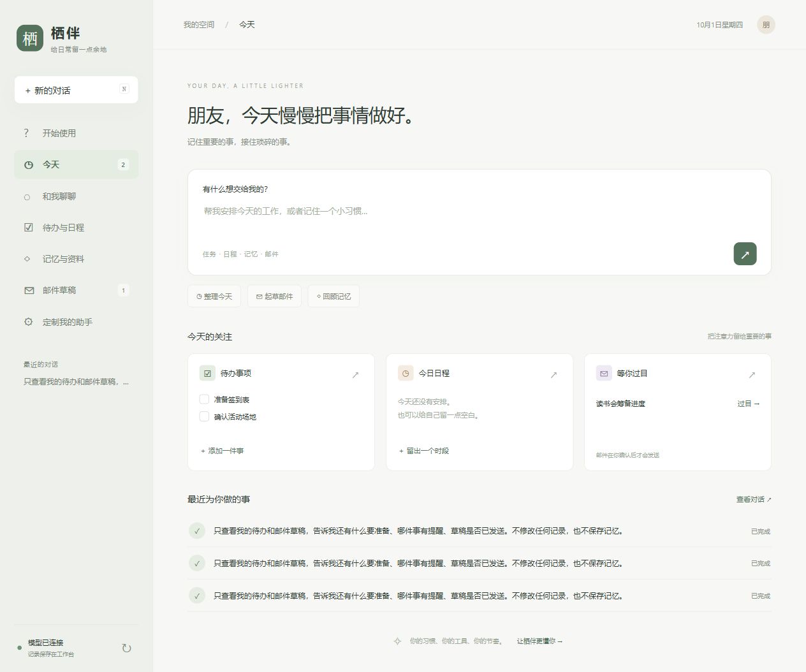This screenshot has width=806, height=672.
Task: Open 记忆与资料 section
Action: click(77, 259)
